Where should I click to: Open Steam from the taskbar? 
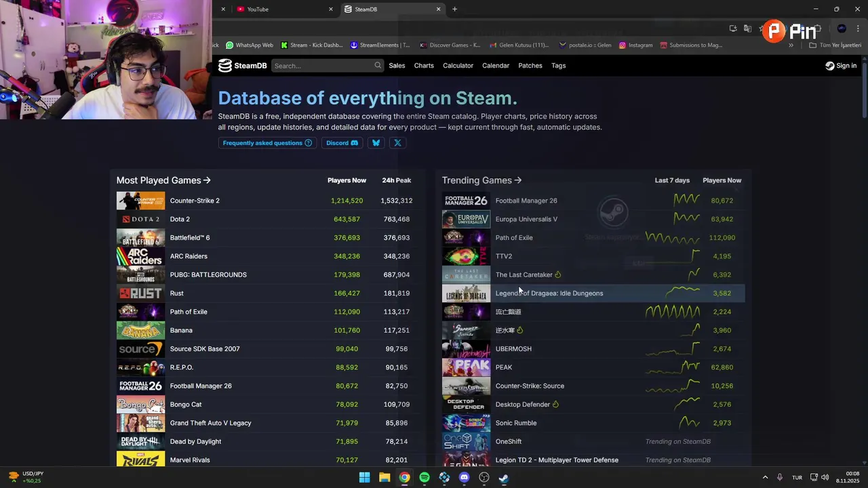[x=504, y=477]
